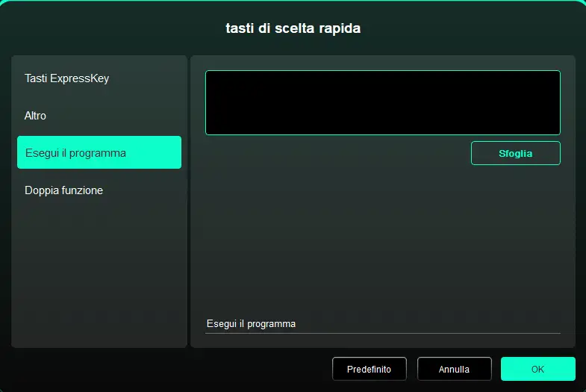The image size is (586, 392).
Task: Select the highlighted Esegui il programma entry
Action: tap(99, 152)
